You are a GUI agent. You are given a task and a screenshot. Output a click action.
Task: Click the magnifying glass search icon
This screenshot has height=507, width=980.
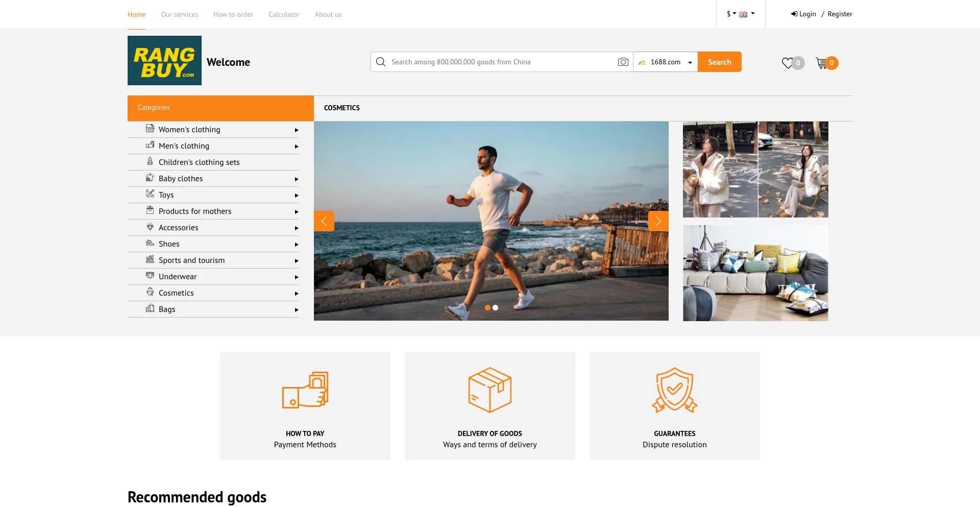click(x=381, y=62)
